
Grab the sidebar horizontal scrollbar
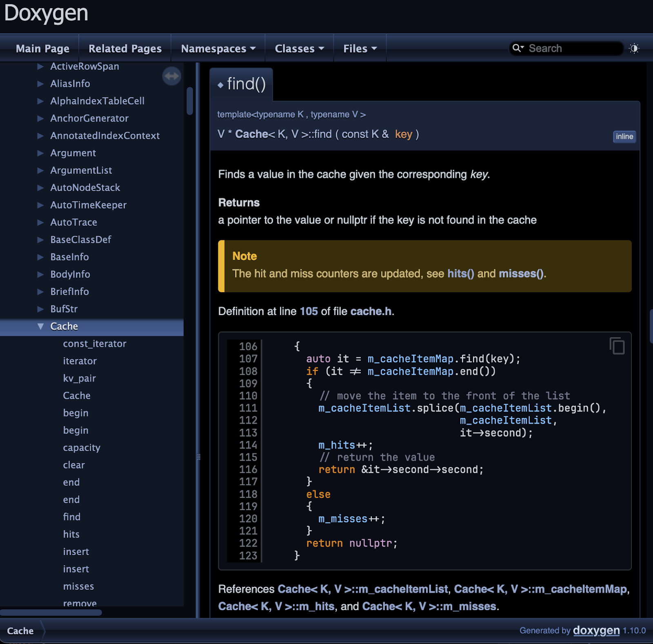51,612
